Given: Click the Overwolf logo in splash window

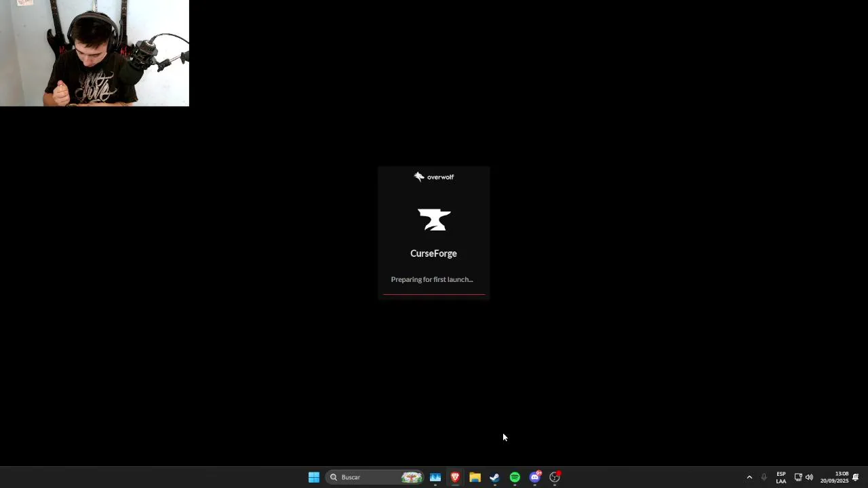Looking at the screenshot, I should tap(433, 177).
